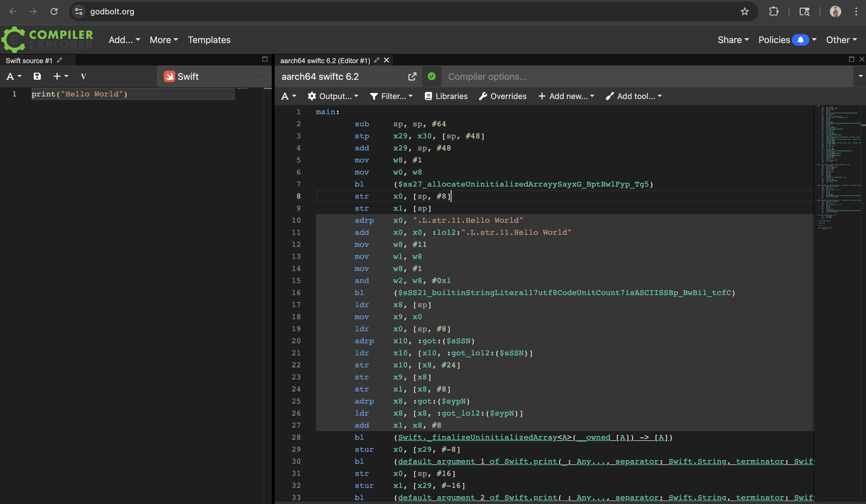The height and width of the screenshot is (504, 866).
Task: Open the Filter... dropdown
Action: coord(391,96)
